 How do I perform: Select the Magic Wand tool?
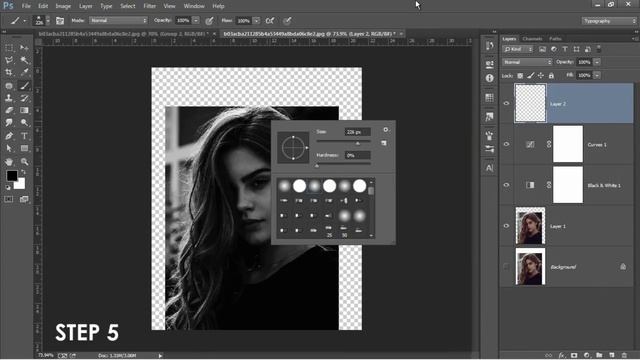click(24, 60)
